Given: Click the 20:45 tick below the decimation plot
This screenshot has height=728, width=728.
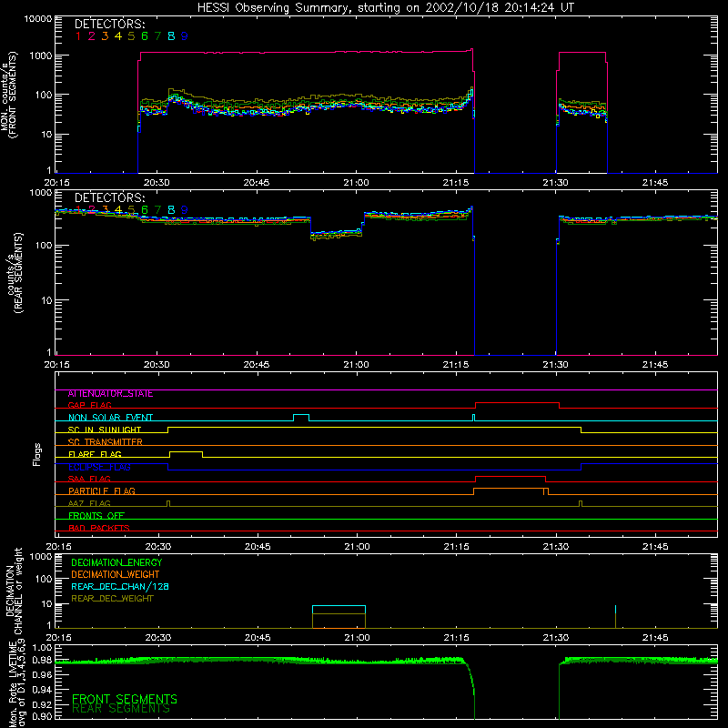Looking at the screenshot, I should pyautogui.click(x=258, y=638).
